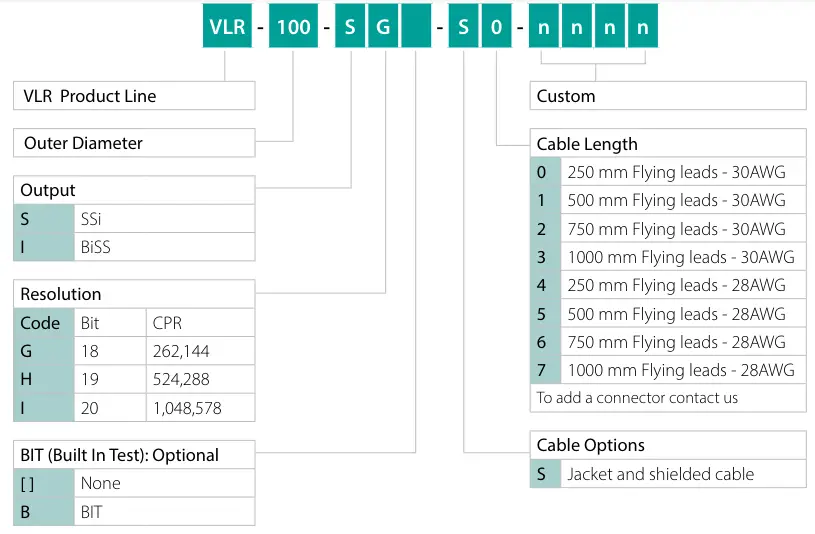Select the 1,048,578 CPR resolution value
The height and width of the screenshot is (534, 815).
[x=199, y=408]
